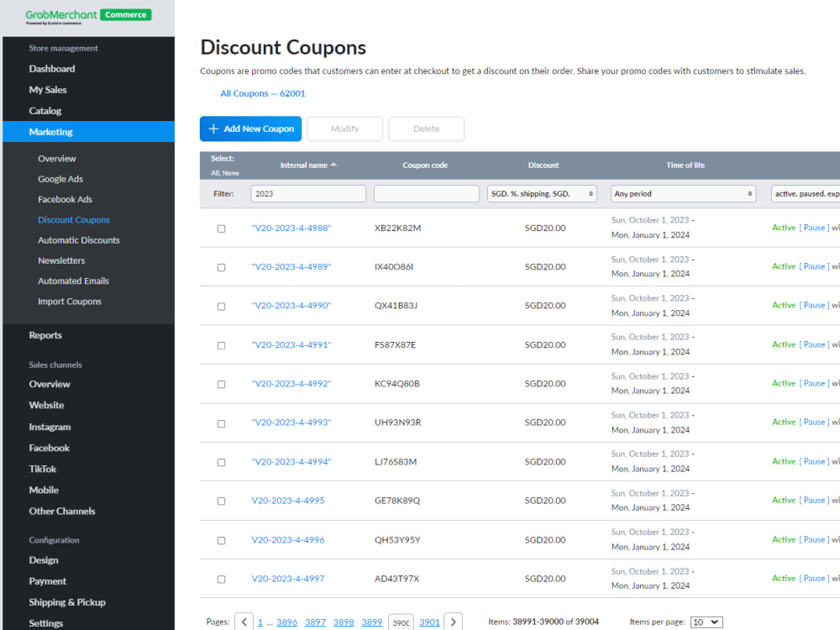This screenshot has height=630, width=840.
Task: Select the Marketing sidebar section
Action: (x=88, y=132)
